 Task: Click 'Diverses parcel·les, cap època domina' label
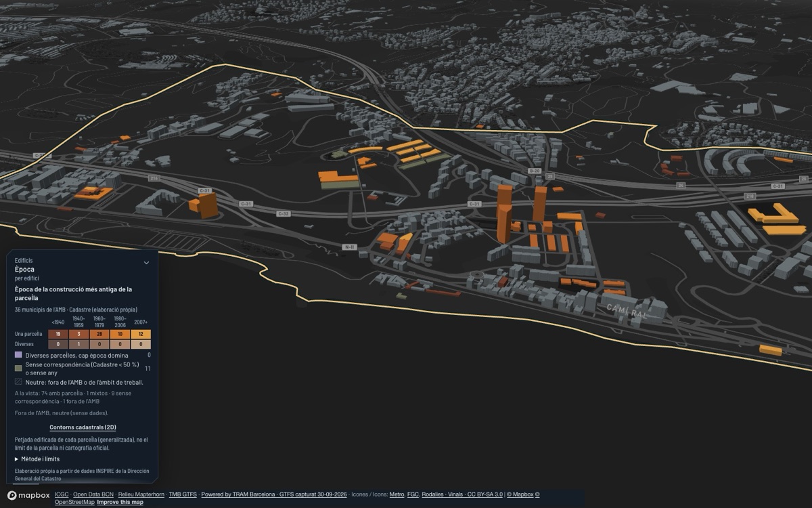(x=76, y=355)
